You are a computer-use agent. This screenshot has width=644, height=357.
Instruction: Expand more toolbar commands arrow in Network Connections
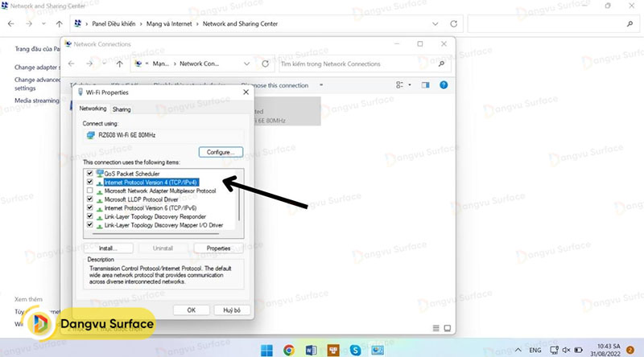[321, 85]
